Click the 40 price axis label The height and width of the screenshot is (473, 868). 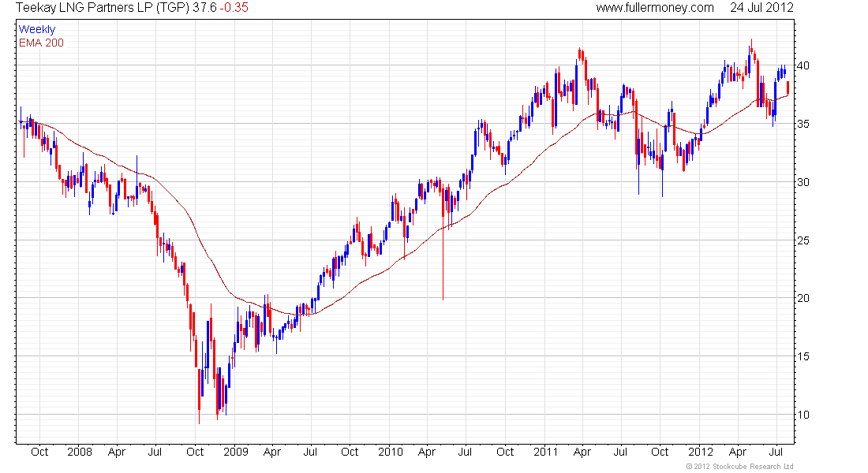803,66
